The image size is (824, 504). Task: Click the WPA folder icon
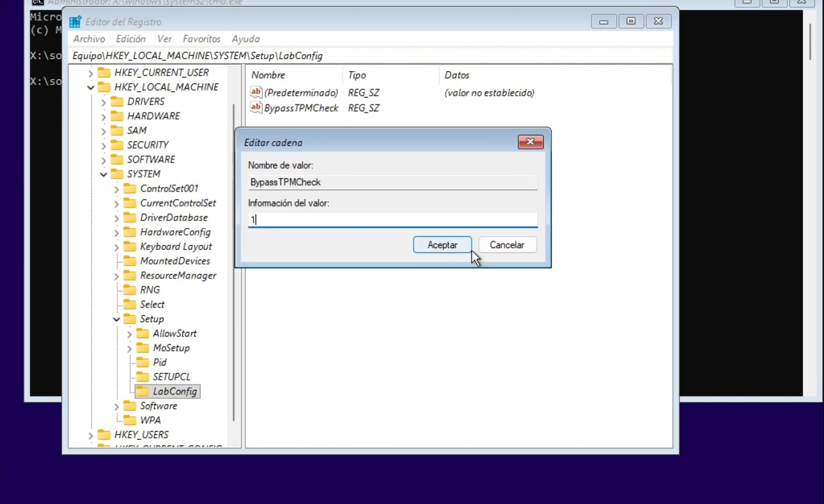point(129,420)
